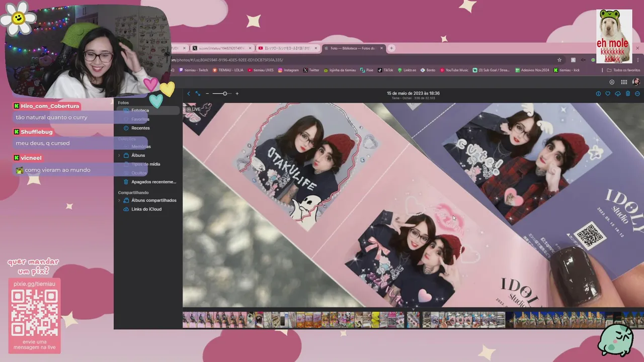This screenshot has height=362, width=644.
Task: Open the tiemiau - kick bookmark
Action: 567,70
